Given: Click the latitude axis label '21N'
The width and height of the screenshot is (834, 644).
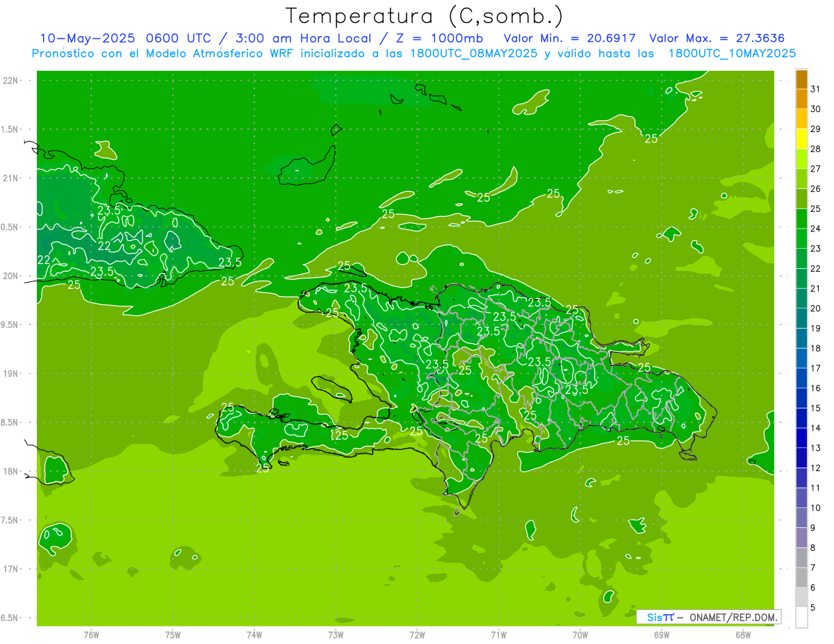Looking at the screenshot, I should pos(12,178).
